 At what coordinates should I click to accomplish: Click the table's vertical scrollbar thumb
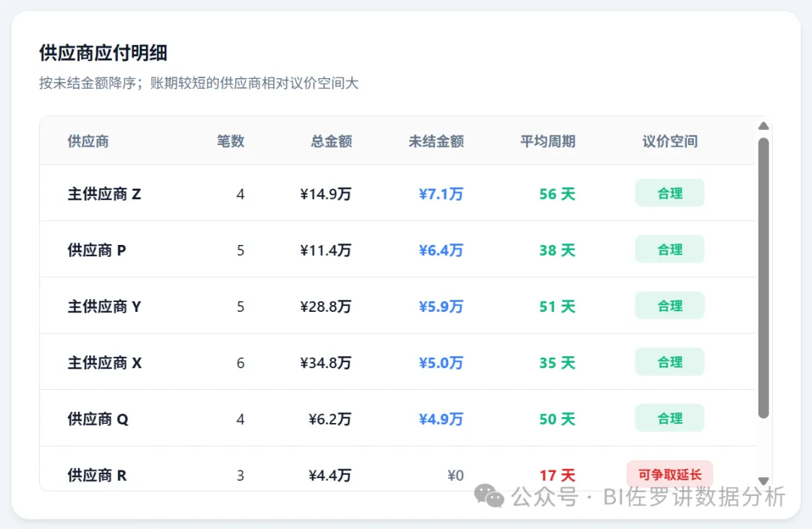pos(763,277)
